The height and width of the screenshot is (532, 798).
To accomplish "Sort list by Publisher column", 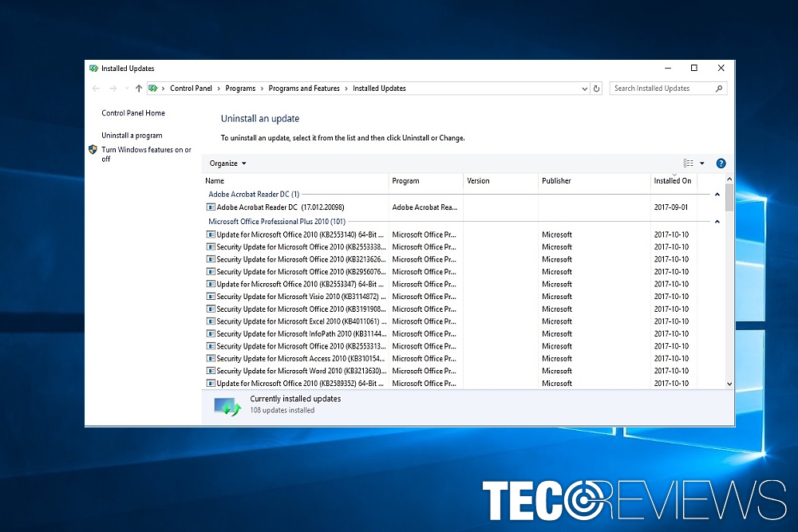I will coord(595,180).
